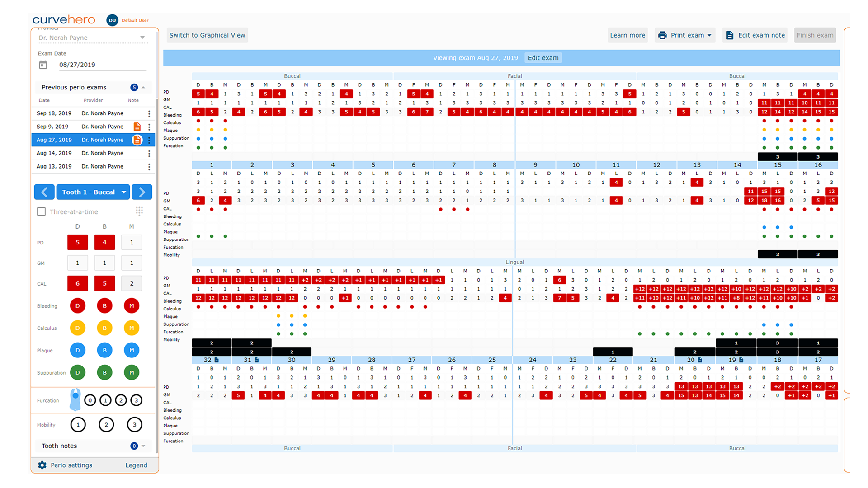Image resolution: width=868 pixels, height=488 pixels.
Task: Toggle Bleeding B indicator
Action: click(x=105, y=306)
